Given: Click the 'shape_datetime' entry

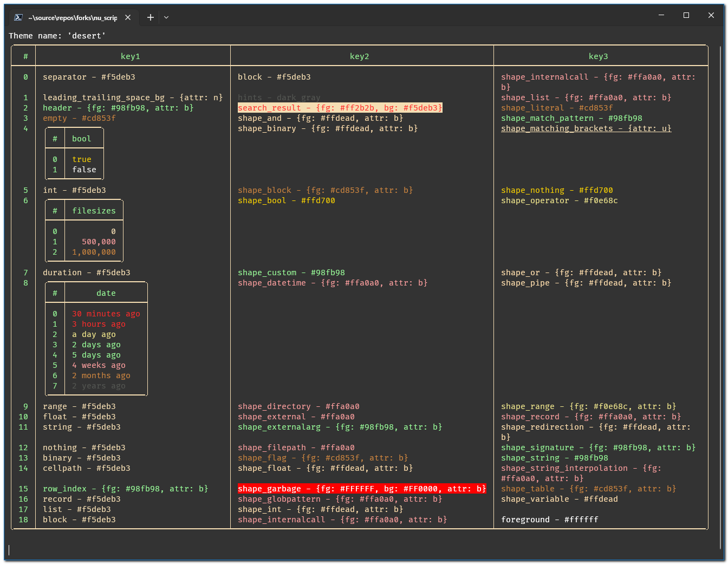Looking at the screenshot, I should coord(333,283).
